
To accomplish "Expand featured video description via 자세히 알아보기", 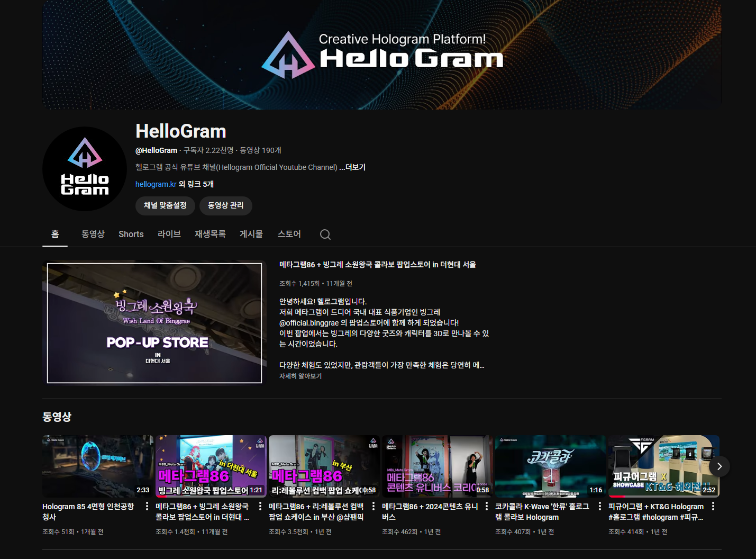I will pyautogui.click(x=300, y=376).
